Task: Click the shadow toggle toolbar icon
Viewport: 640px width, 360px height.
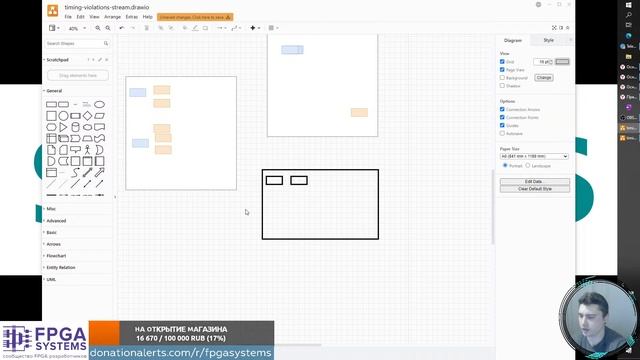Action: tap(205, 28)
